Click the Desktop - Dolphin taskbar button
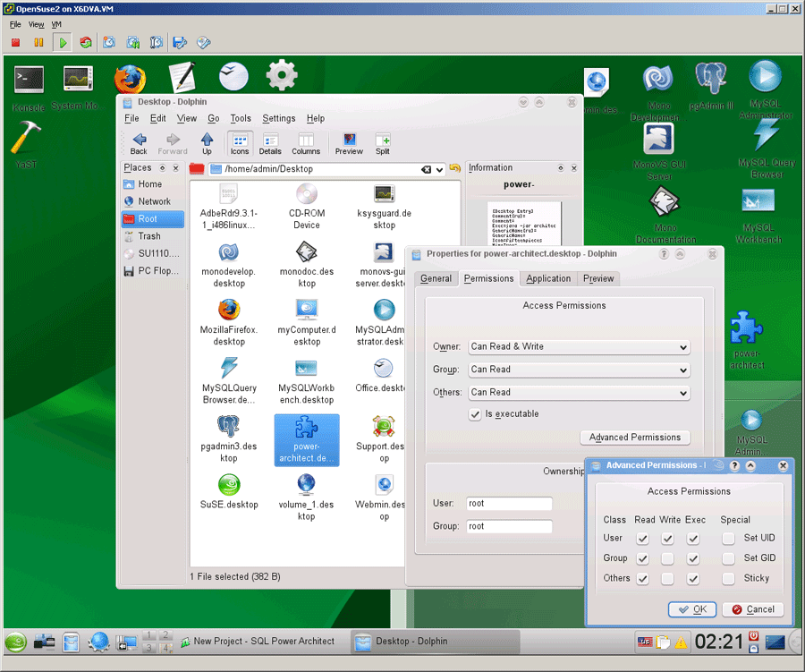This screenshot has height=672, width=805. (436, 642)
